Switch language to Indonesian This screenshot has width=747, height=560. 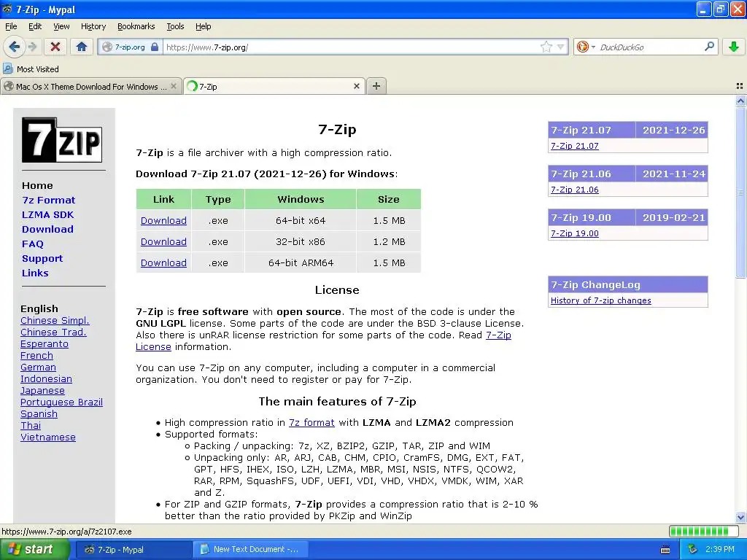pos(46,378)
